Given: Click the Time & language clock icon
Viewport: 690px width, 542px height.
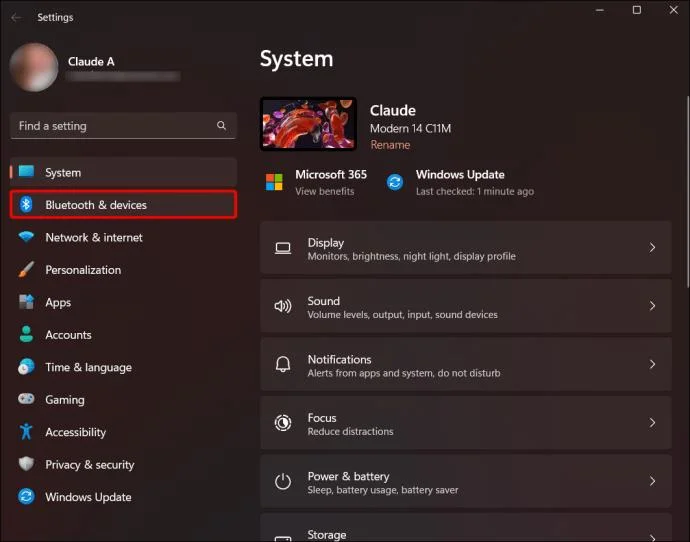Looking at the screenshot, I should click(26, 366).
